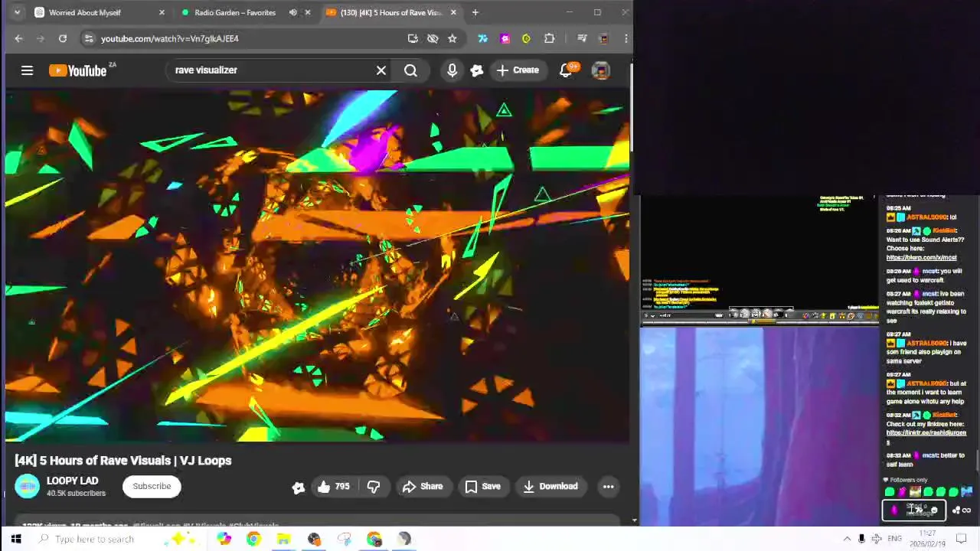Show hidden system tray icons chevron
The image size is (980, 551).
847,539
